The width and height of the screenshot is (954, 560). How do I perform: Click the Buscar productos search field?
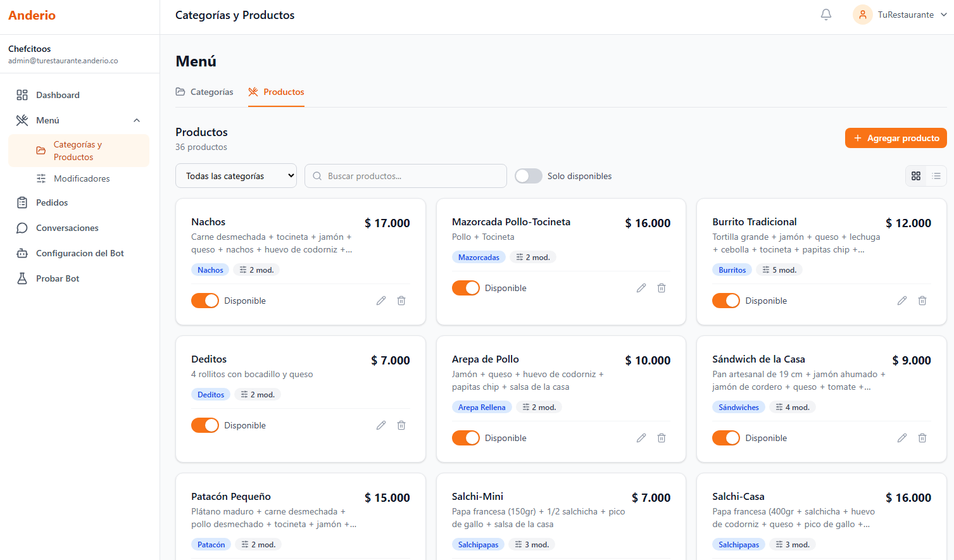pos(406,176)
